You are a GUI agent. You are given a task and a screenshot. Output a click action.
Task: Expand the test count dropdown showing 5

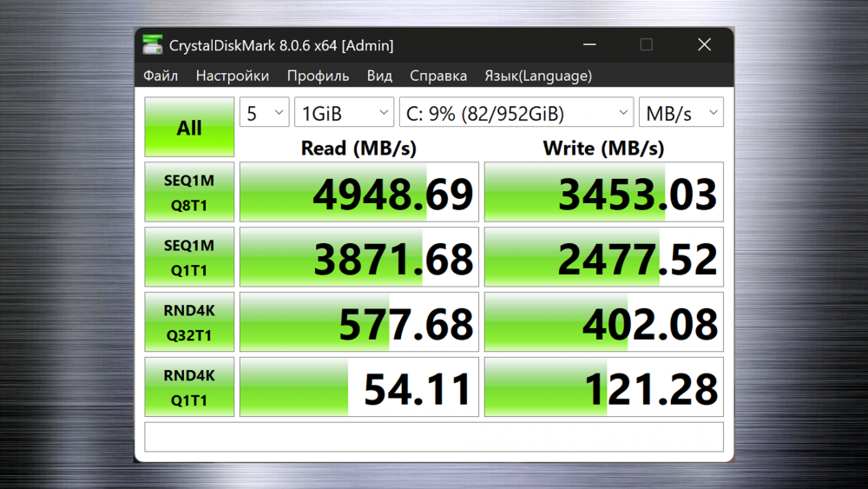click(264, 112)
